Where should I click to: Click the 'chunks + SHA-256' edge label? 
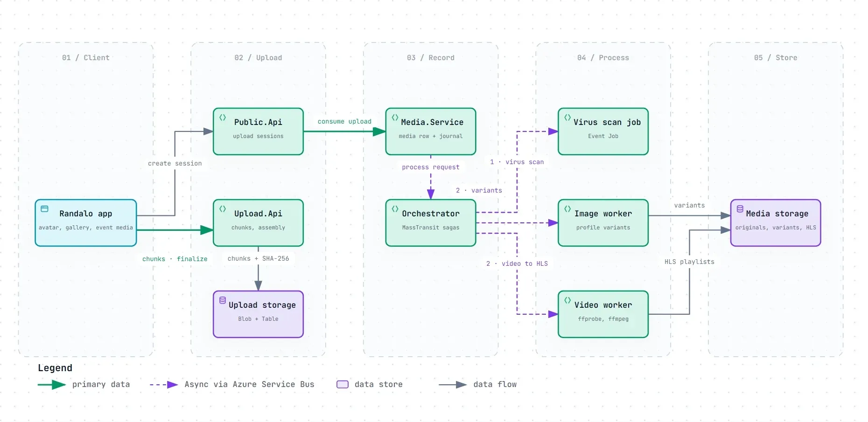click(x=258, y=258)
